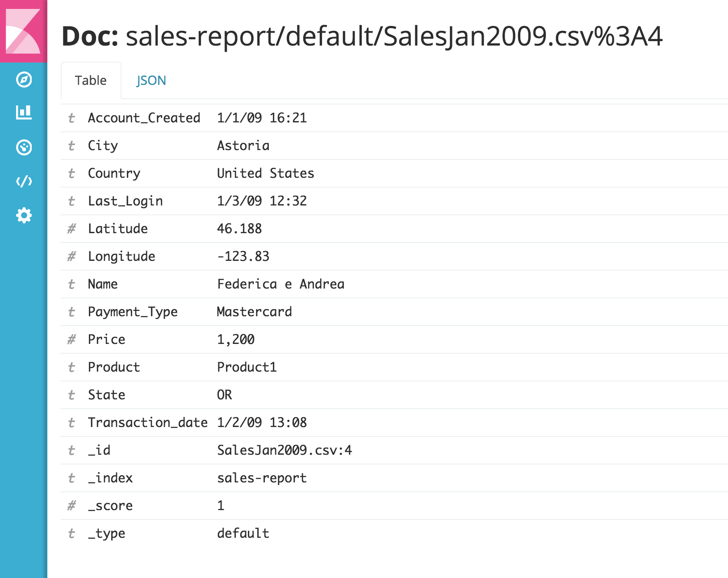Open Management gear icon
728x578 pixels.
[24, 216]
